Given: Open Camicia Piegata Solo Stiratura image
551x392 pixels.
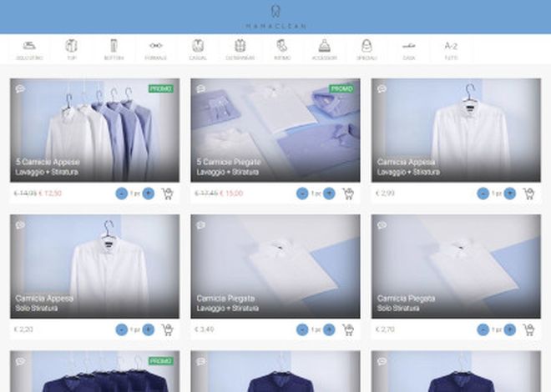Looking at the screenshot, I should tap(456, 266).
